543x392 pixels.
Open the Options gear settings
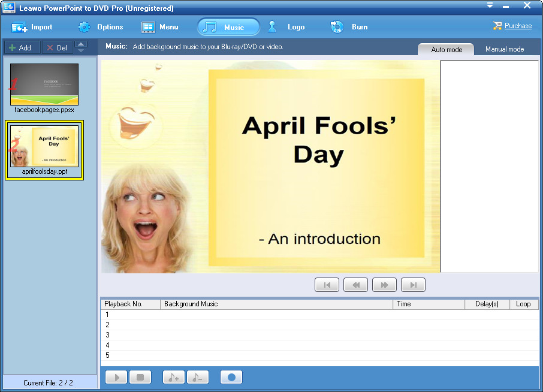pyautogui.click(x=101, y=27)
